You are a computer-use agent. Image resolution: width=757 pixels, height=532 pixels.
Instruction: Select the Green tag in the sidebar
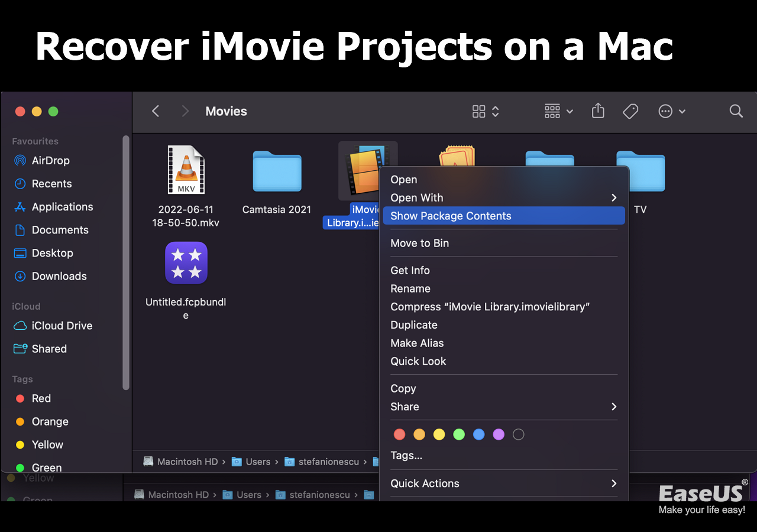click(45, 468)
